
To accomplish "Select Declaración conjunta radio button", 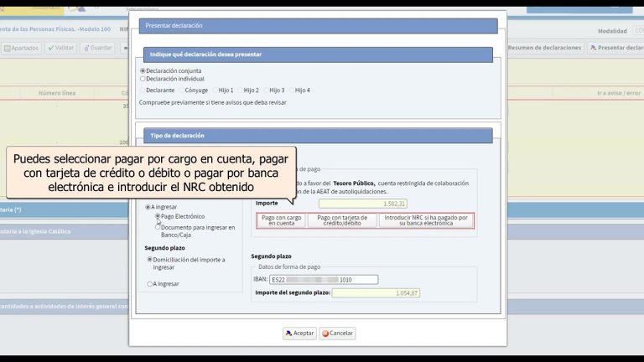I will [143, 71].
